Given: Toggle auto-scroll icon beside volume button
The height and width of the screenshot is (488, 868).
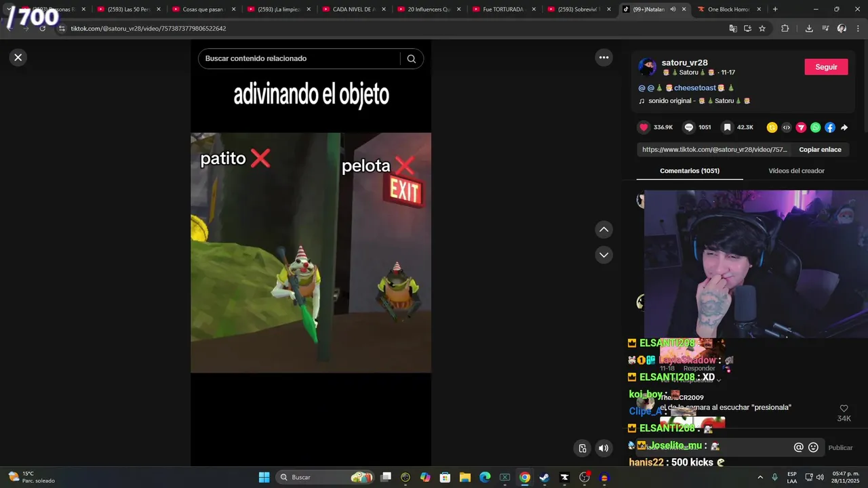Looking at the screenshot, I should click(x=583, y=448).
